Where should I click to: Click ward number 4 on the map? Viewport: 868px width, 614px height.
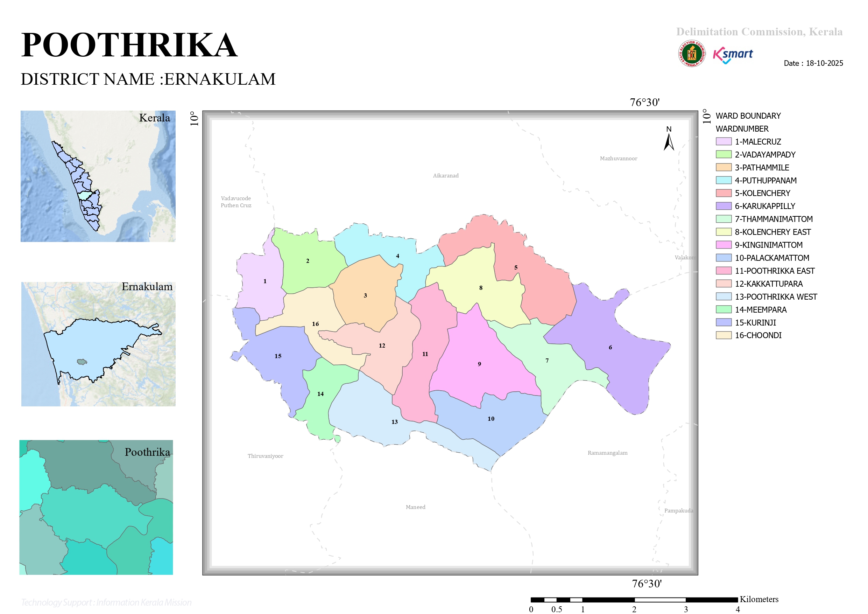tap(397, 256)
